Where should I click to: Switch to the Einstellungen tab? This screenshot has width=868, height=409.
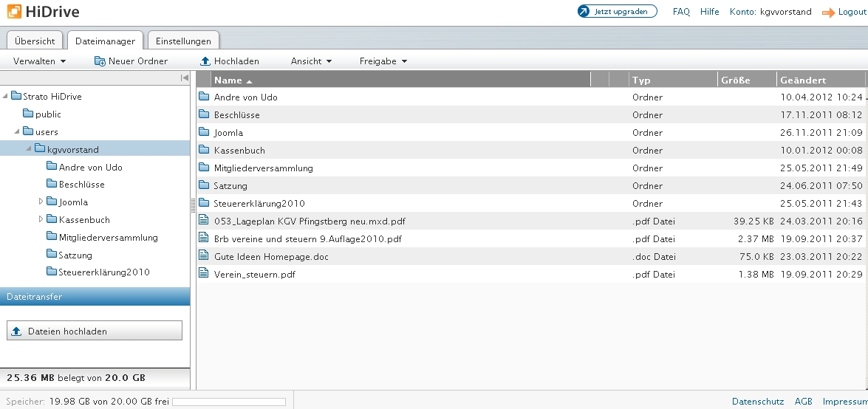[183, 41]
